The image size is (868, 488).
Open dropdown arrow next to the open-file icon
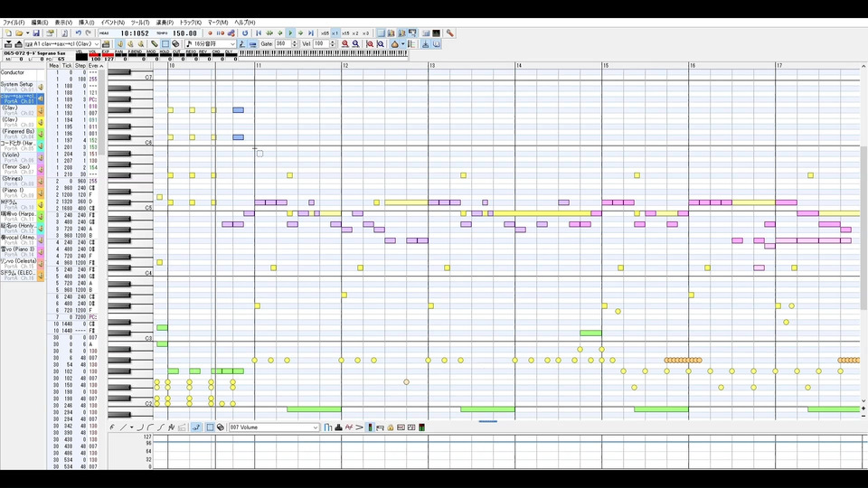point(28,33)
